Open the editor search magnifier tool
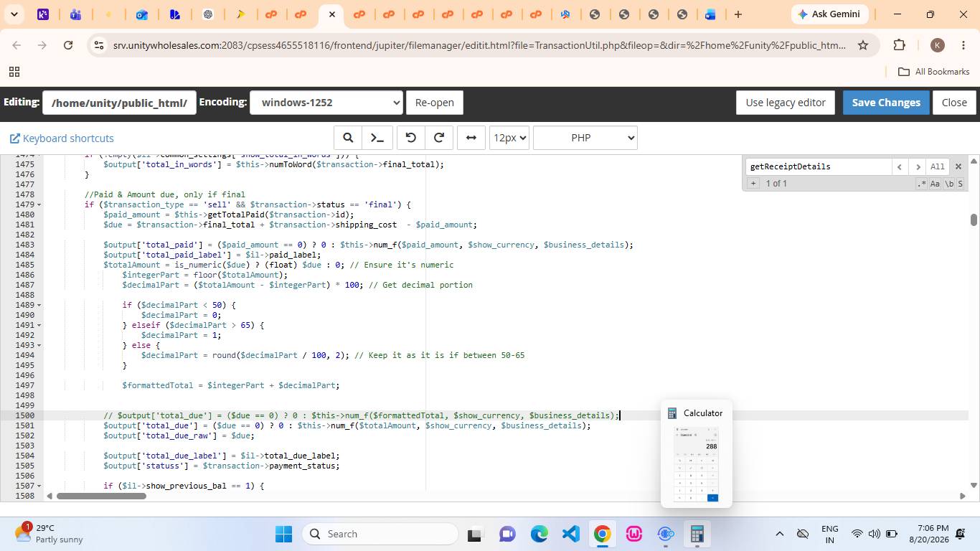 click(348, 138)
